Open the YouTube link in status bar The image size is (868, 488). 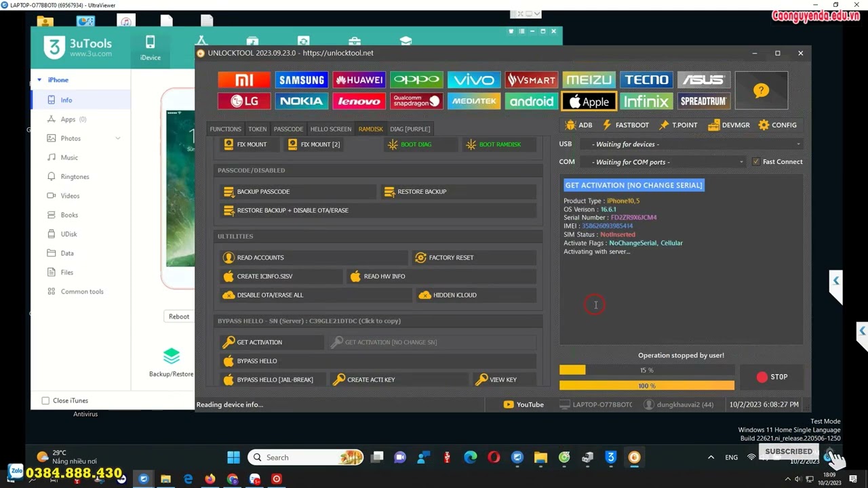tap(524, 405)
